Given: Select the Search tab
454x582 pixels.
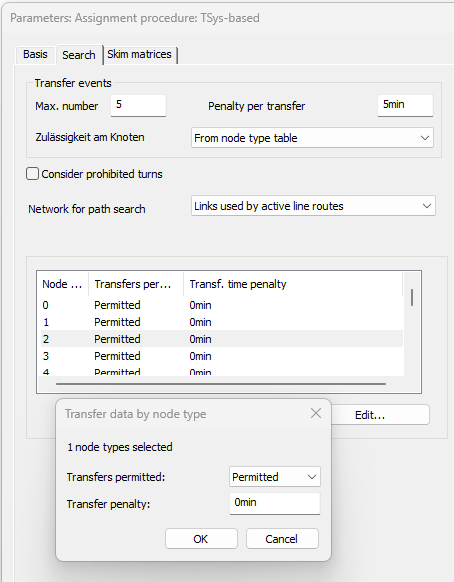Looking at the screenshot, I should tap(79, 55).
